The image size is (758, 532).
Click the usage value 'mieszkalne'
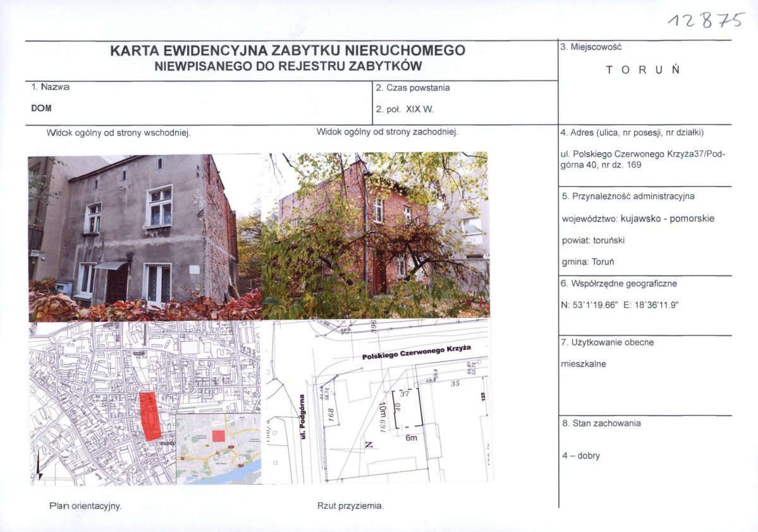pos(584,364)
